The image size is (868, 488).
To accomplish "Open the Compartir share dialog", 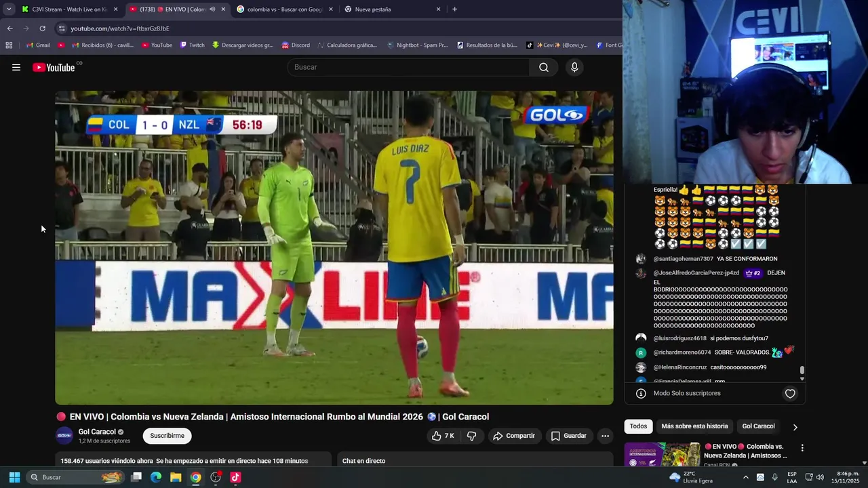I will click(514, 436).
